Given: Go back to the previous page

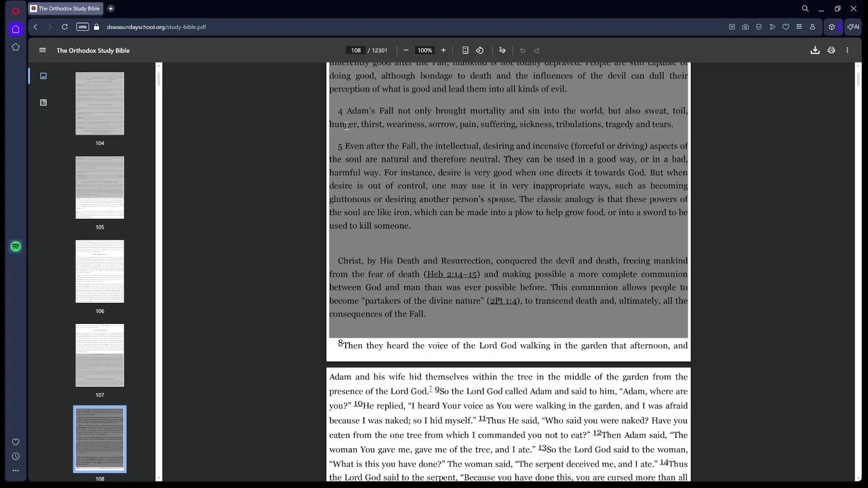Looking at the screenshot, I should [x=35, y=27].
